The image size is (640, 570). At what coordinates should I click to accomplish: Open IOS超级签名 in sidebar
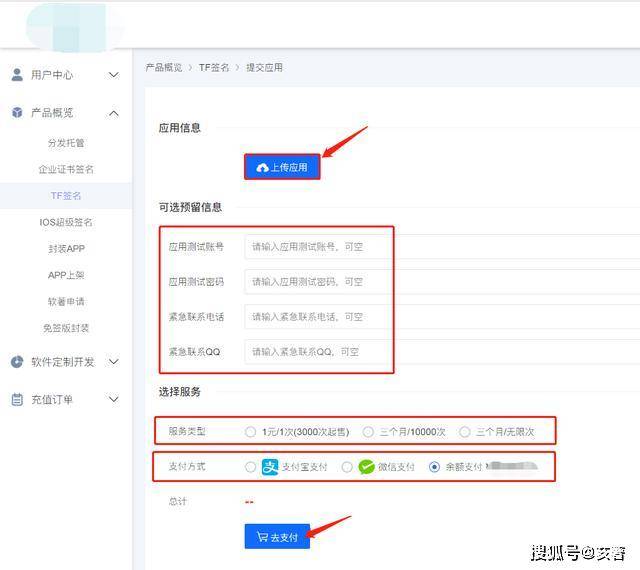(x=66, y=222)
